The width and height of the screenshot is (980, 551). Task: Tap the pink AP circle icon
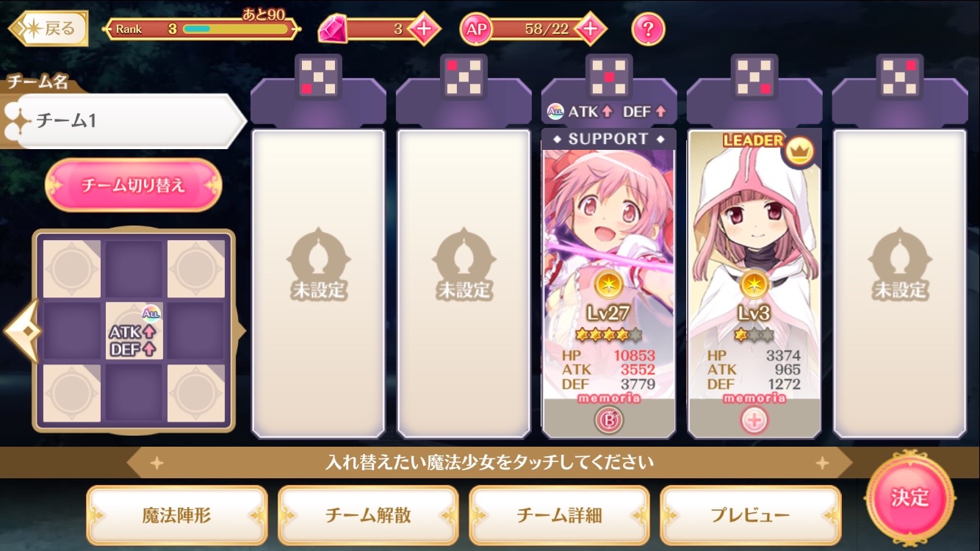click(475, 29)
